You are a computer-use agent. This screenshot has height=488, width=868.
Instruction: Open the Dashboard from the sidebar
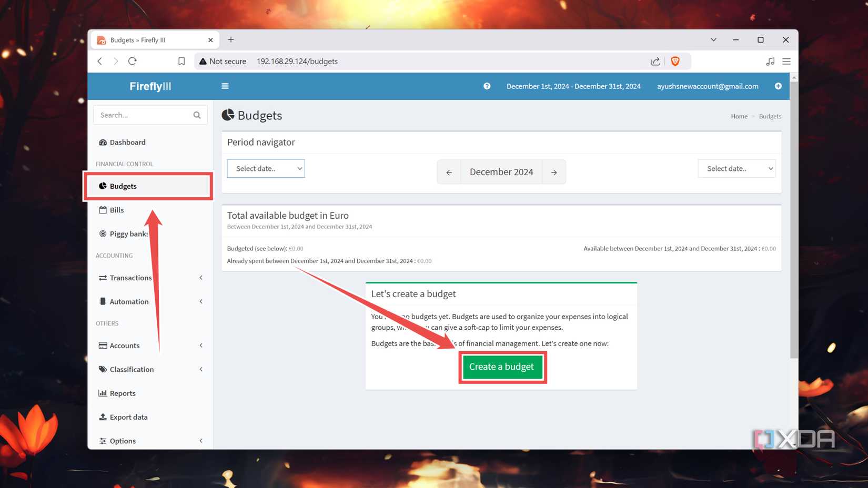pos(127,142)
